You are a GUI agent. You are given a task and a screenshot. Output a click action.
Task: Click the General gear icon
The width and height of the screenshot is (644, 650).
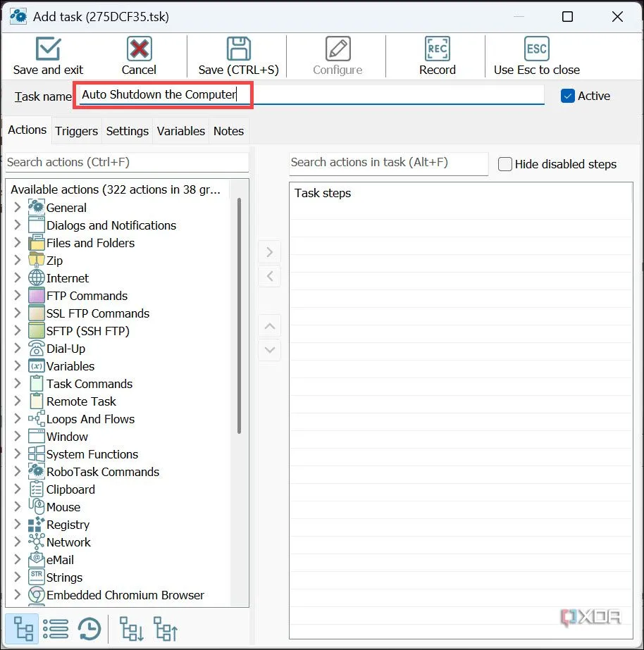pos(36,207)
